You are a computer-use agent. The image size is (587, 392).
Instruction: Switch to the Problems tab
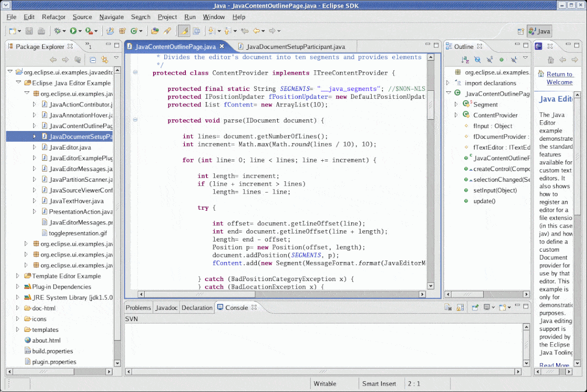click(138, 307)
